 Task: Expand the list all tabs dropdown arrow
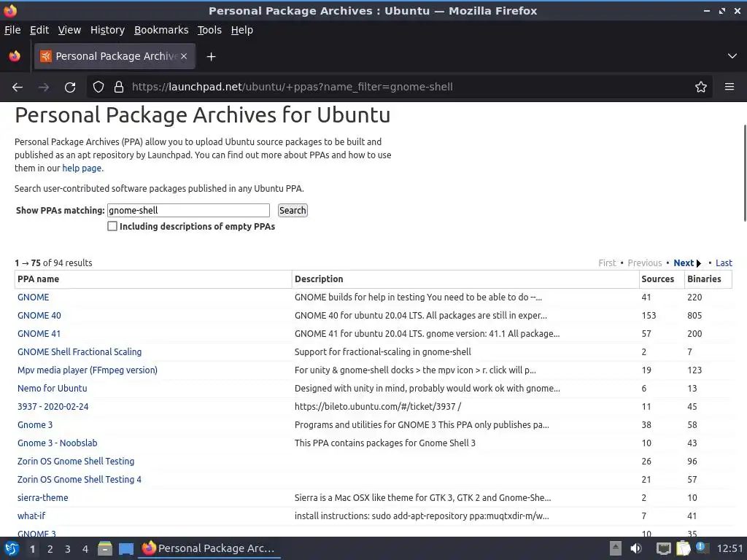tap(732, 56)
